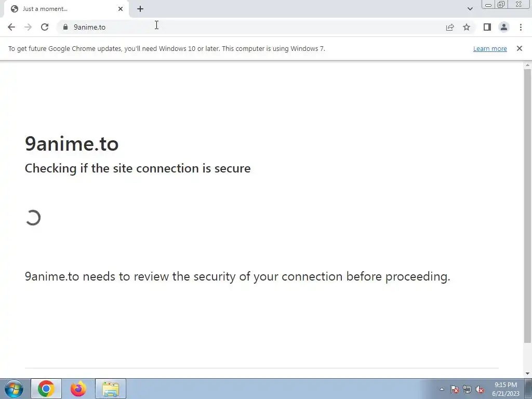Click 'Checking if the site connection is secure'
This screenshot has width=532, height=399.
click(138, 169)
